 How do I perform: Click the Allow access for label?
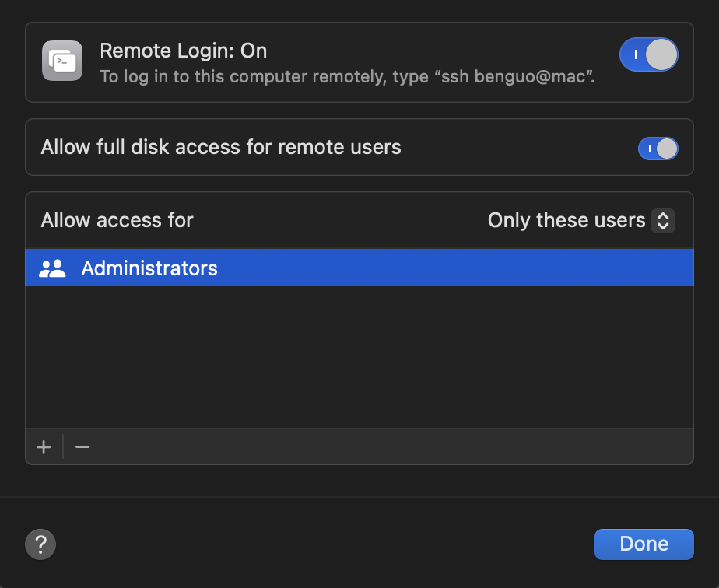tap(117, 220)
